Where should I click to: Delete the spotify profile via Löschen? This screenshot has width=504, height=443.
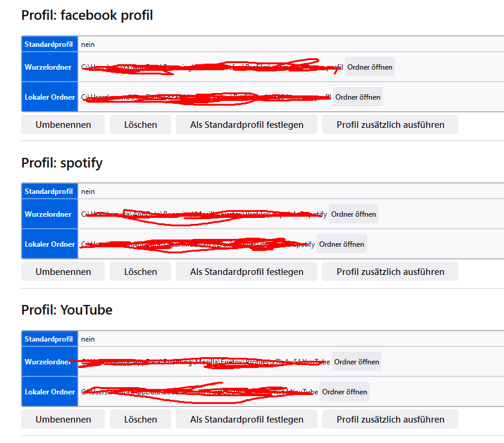[140, 272]
